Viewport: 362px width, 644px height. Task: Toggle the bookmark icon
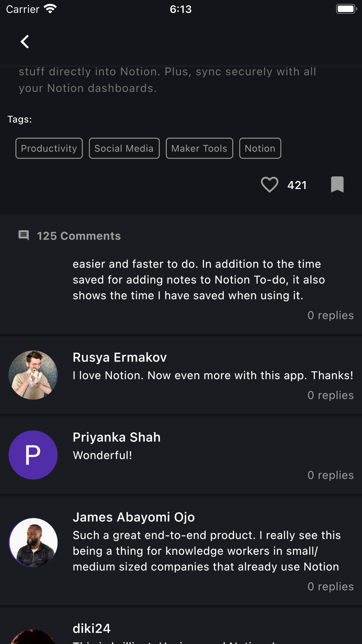[337, 184]
